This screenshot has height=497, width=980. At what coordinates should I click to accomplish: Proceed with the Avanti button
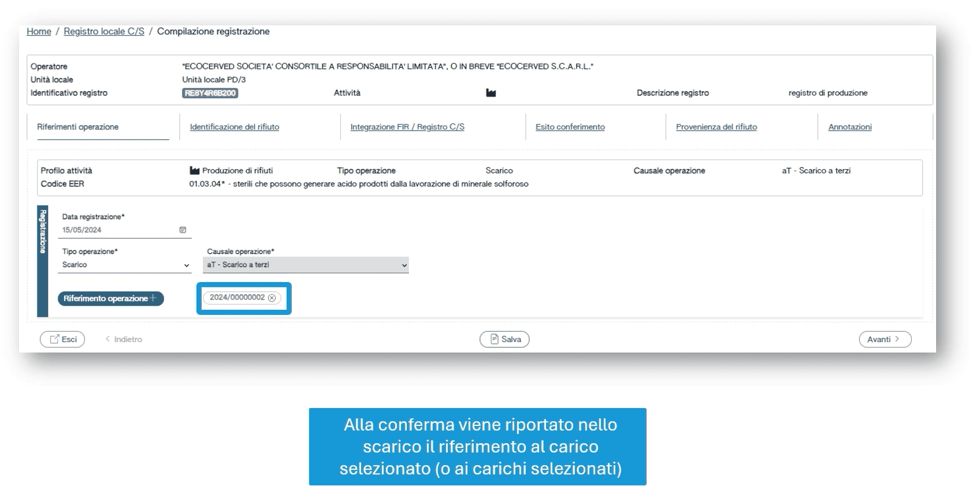[x=884, y=340]
